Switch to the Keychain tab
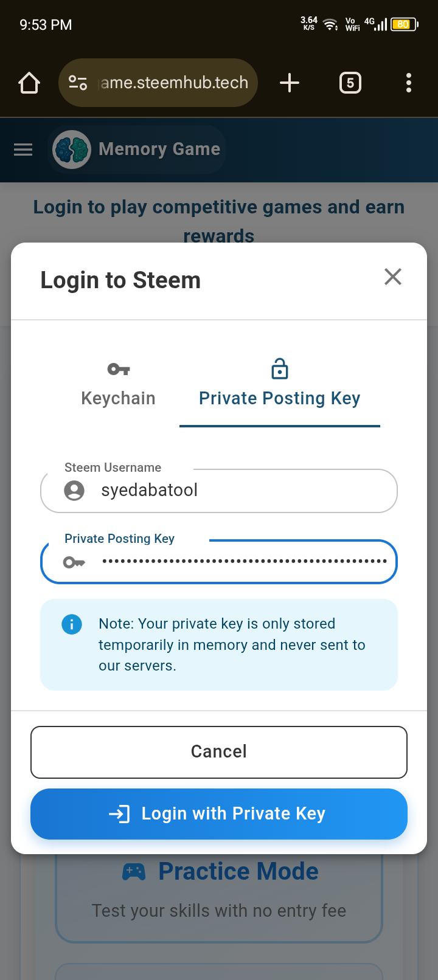Screen dimensions: 438x980 coord(119,385)
